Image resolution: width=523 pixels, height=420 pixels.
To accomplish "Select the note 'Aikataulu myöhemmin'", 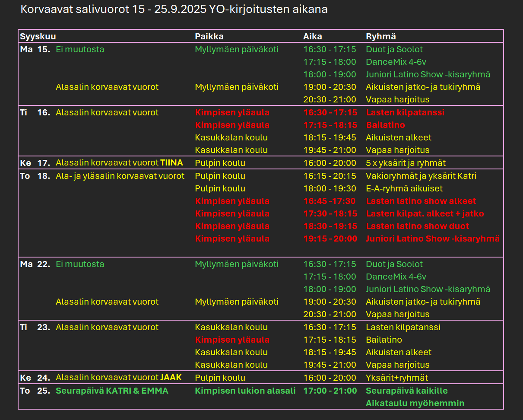I will (x=415, y=403).
